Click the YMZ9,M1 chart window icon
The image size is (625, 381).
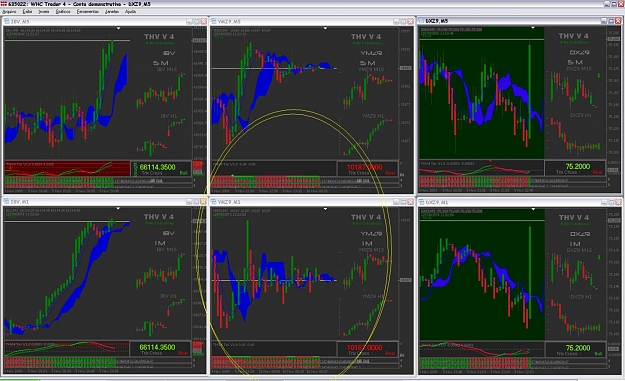click(x=214, y=202)
